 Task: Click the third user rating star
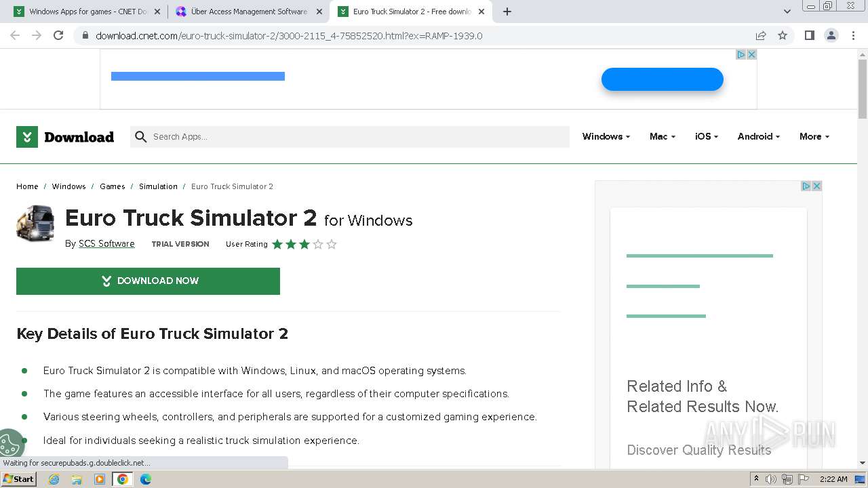(x=304, y=244)
